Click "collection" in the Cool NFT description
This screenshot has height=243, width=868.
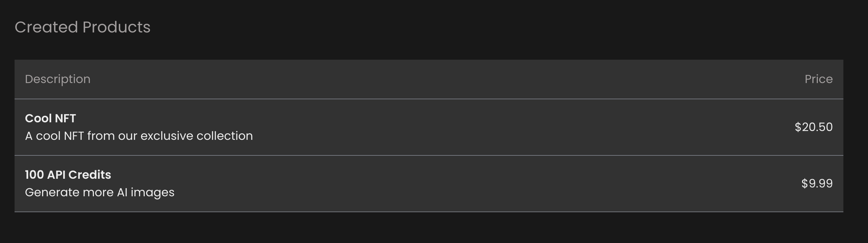coord(224,136)
